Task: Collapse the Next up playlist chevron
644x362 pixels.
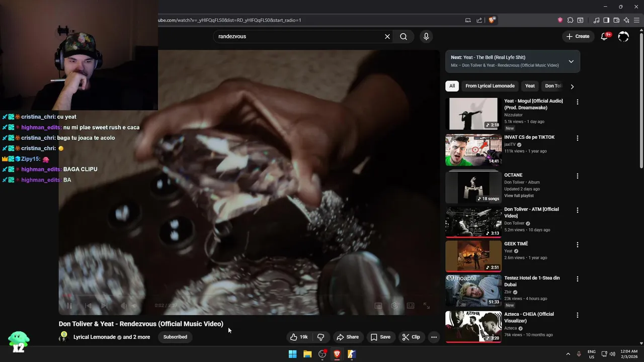Action: click(571, 61)
